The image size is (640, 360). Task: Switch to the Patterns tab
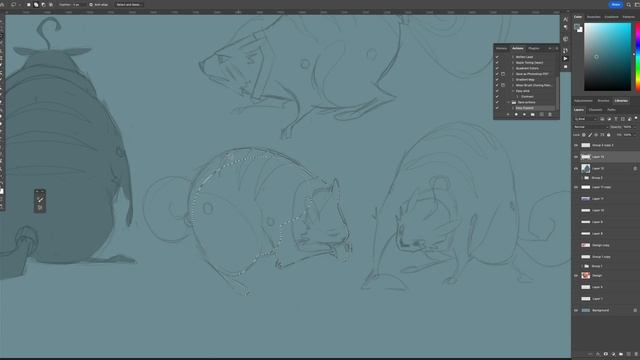629,17
